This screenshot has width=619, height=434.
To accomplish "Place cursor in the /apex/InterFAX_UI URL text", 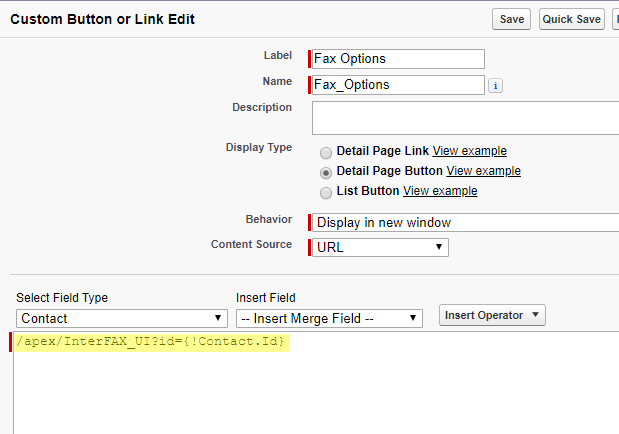I will pos(152,343).
